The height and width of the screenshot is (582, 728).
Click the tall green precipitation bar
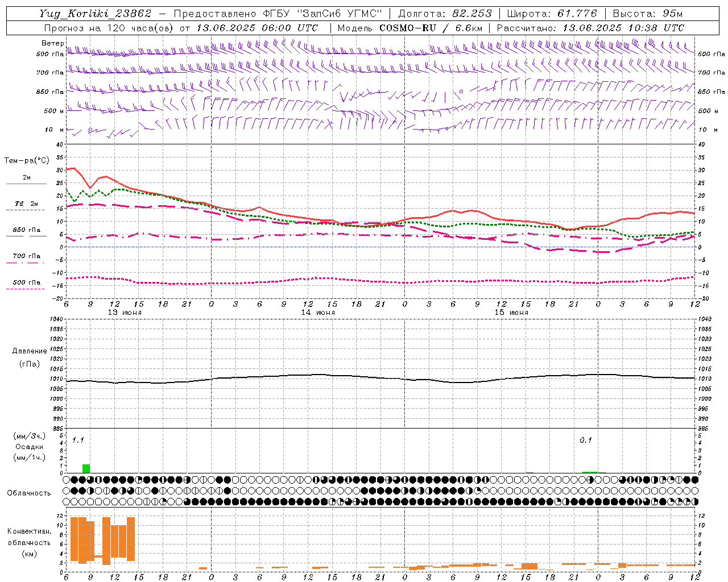tap(86, 468)
